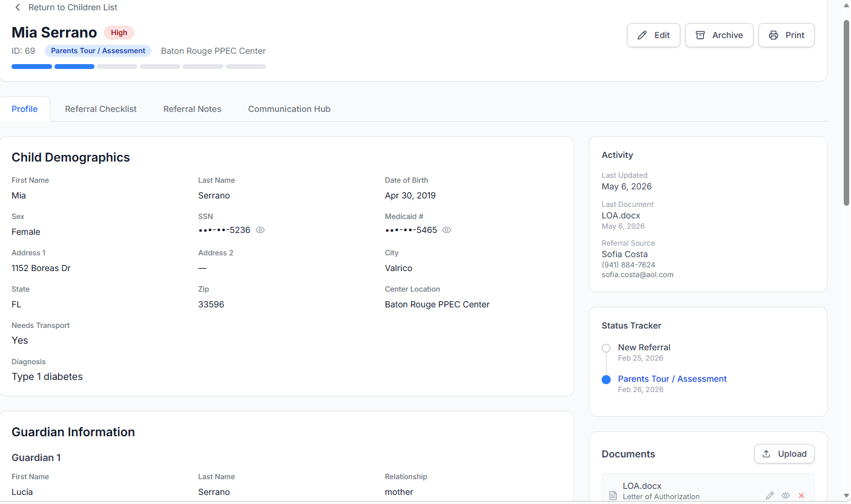Viewport: 851px width, 504px height.
Task: Click the Upload button in Documents
Action: pyautogui.click(x=784, y=454)
